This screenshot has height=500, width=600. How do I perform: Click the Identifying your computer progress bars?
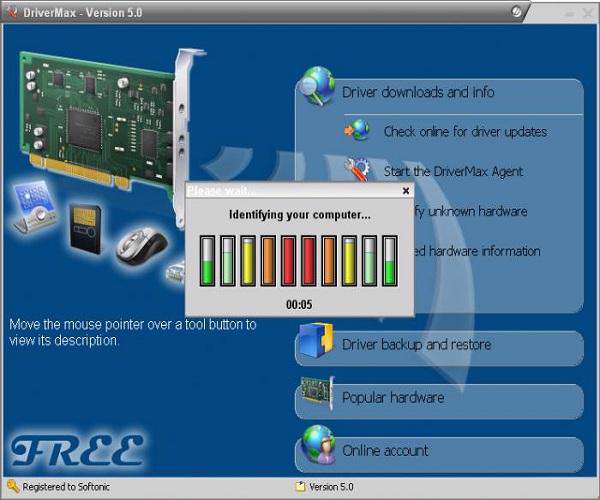tap(299, 261)
